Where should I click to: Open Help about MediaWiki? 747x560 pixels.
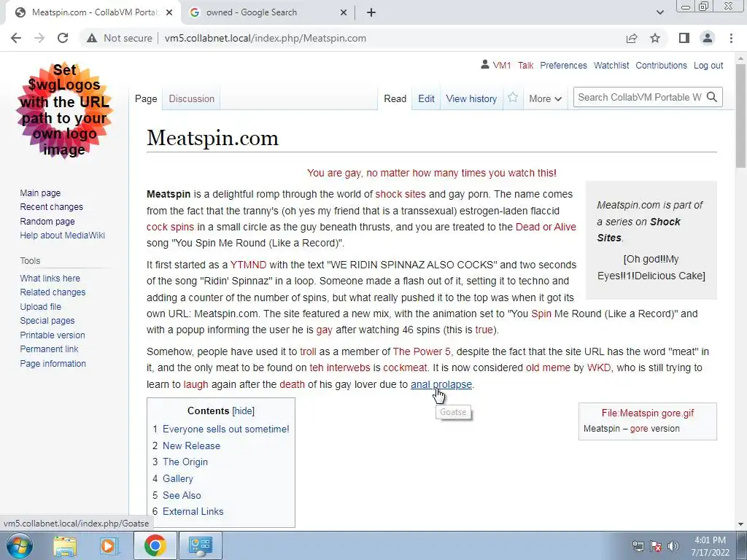pyautogui.click(x=63, y=236)
